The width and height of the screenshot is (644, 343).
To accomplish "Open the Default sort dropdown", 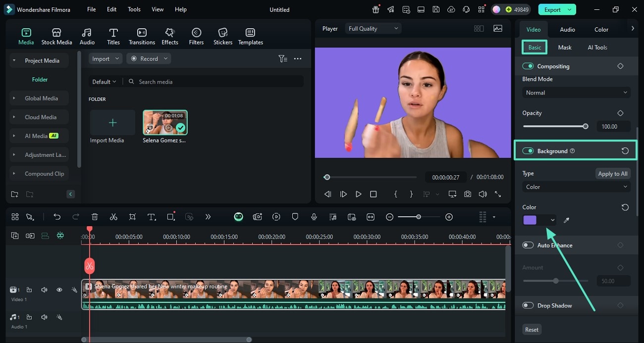I will (x=104, y=82).
